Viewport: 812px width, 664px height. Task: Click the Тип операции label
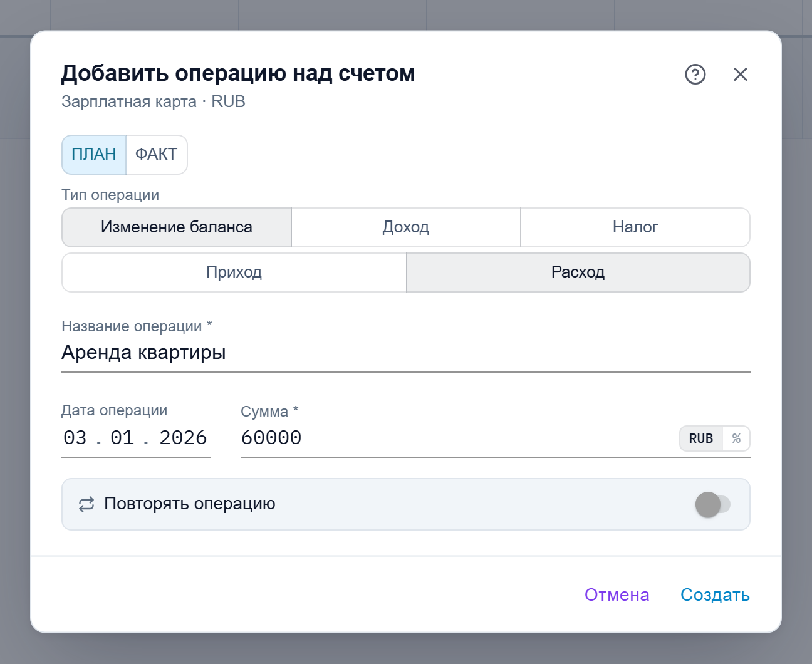point(110,195)
